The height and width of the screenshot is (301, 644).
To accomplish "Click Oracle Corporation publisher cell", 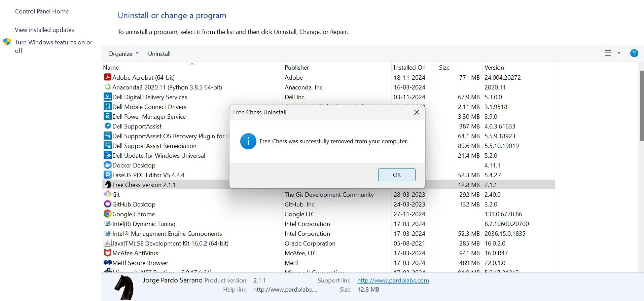I will [310, 243].
